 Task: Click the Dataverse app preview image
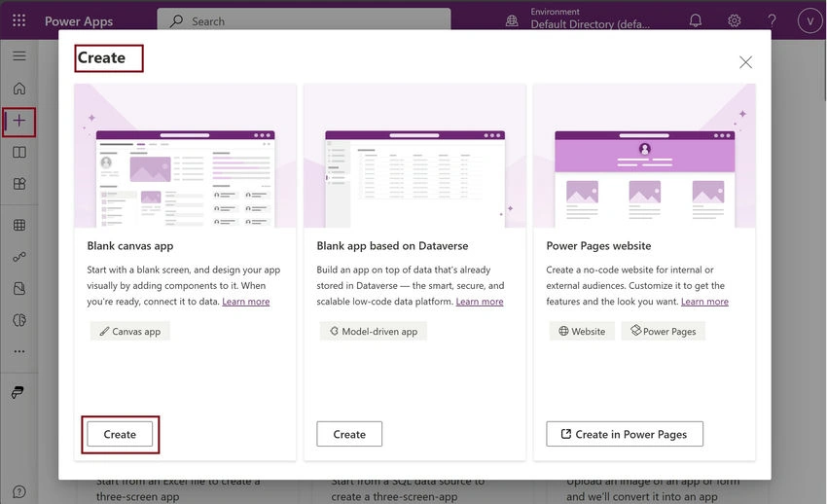pyautogui.click(x=414, y=156)
